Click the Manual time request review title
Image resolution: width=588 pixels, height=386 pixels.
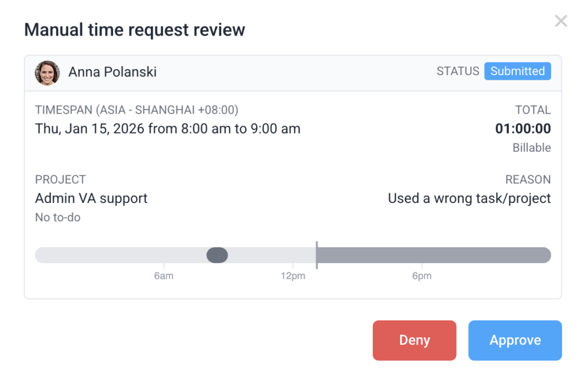(x=134, y=30)
